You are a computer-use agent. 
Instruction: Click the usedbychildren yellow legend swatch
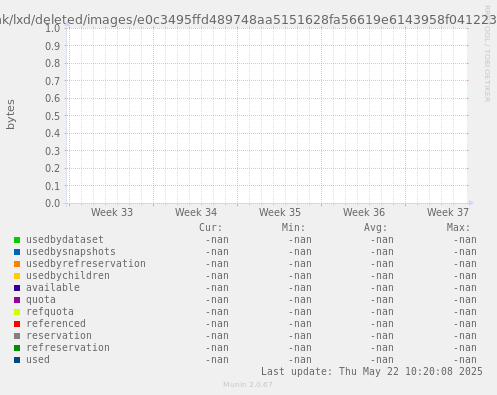pos(17,276)
